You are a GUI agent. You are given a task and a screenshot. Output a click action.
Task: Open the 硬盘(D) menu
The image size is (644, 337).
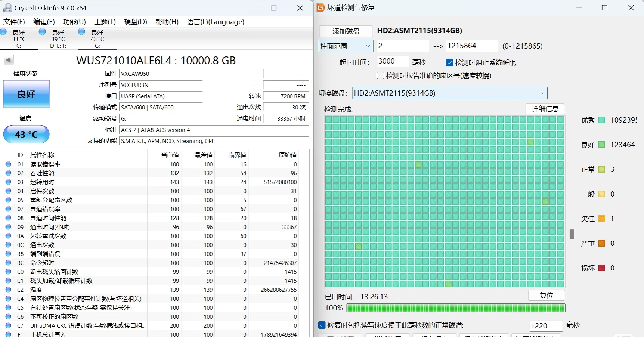[136, 22]
